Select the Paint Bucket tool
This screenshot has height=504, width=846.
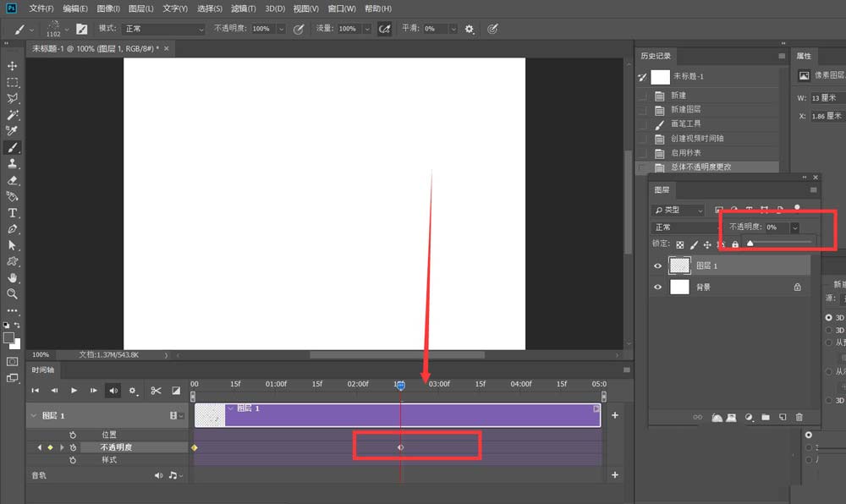(x=12, y=196)
